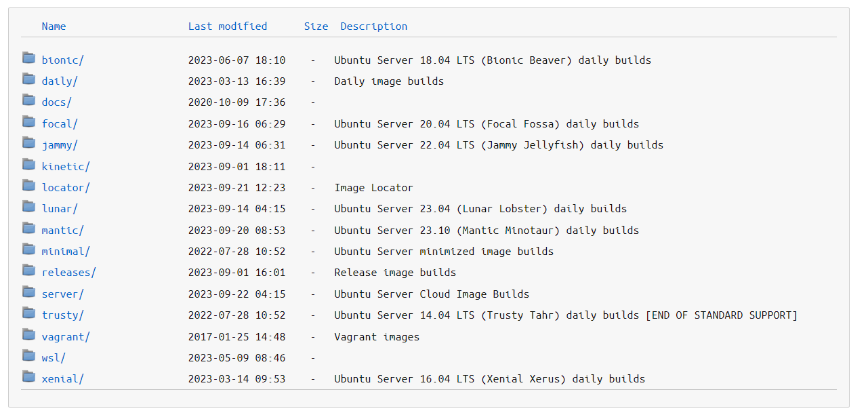Click the date 2023-09-22 04:15

237,294
